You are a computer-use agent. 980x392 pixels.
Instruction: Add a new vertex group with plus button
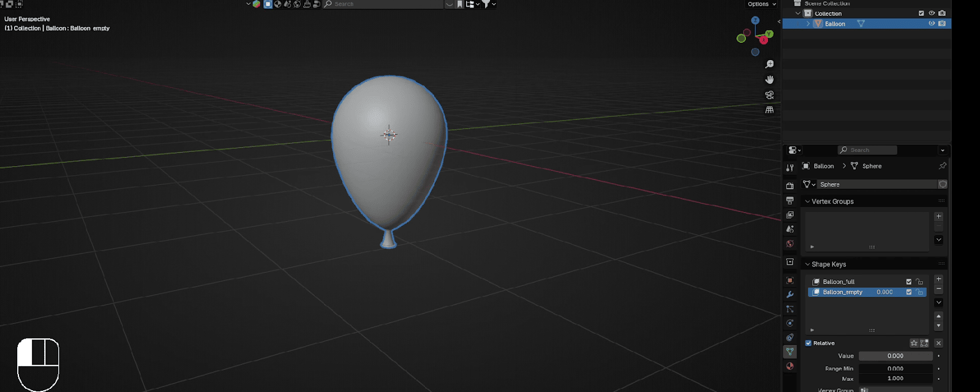(938, 216)
